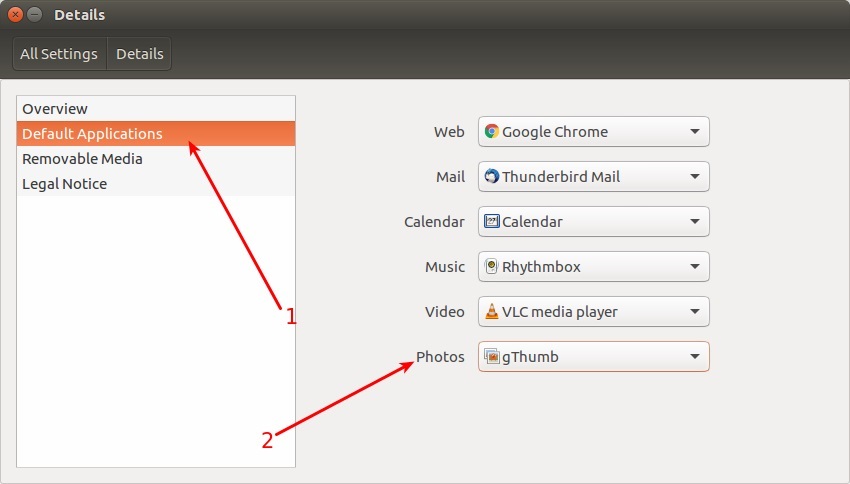Expand the Photos dropdown arrow

(694, 357)
